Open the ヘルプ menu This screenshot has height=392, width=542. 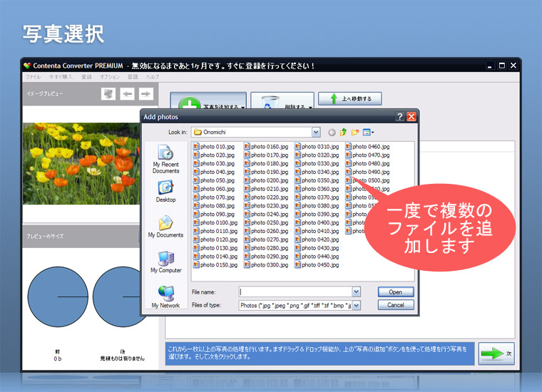[x=153, y=77]
